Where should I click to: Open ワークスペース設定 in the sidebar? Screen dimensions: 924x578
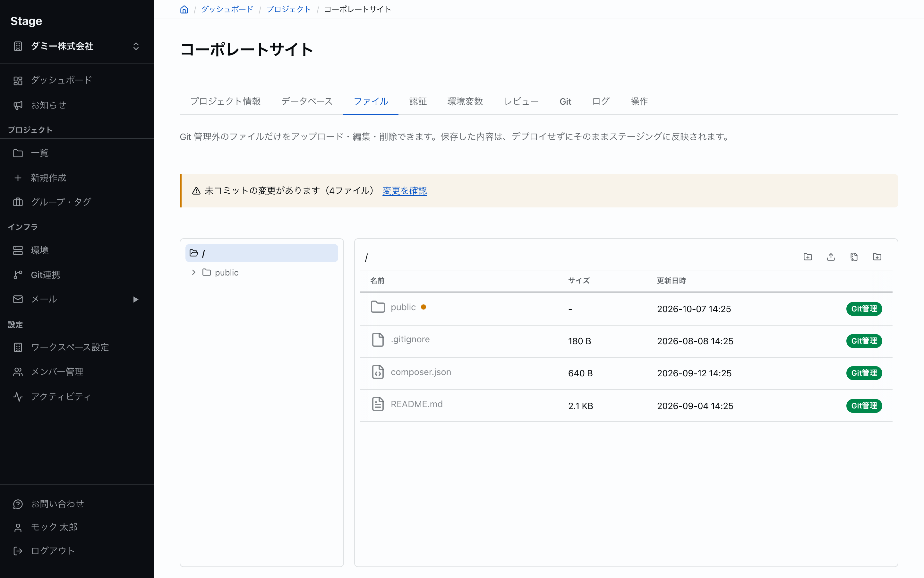coord(77,347)
